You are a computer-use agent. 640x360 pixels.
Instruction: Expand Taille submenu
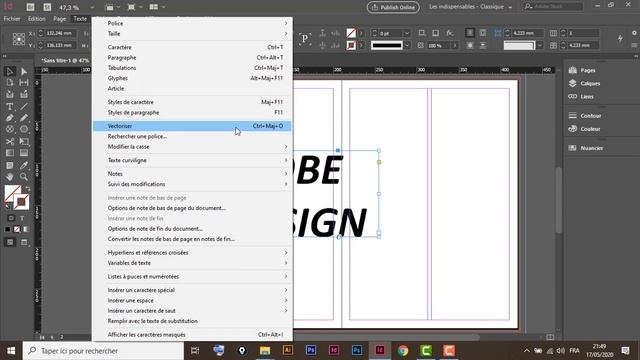point(192,33)
